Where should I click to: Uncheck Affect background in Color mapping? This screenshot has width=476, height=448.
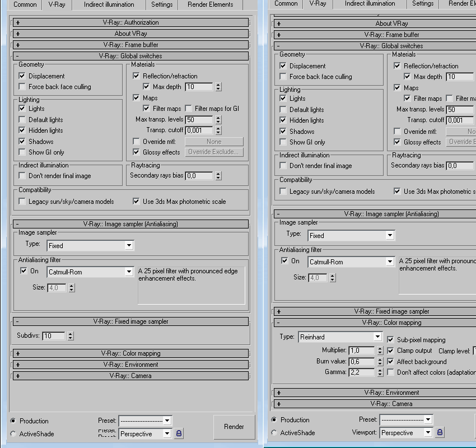pyautogui.click(x=391, y=362)
